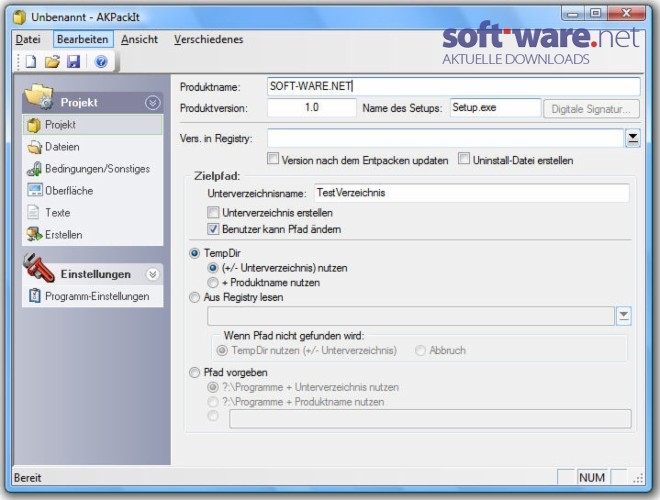Click the Vers. in Registry combo field

[x=445, y=138]
